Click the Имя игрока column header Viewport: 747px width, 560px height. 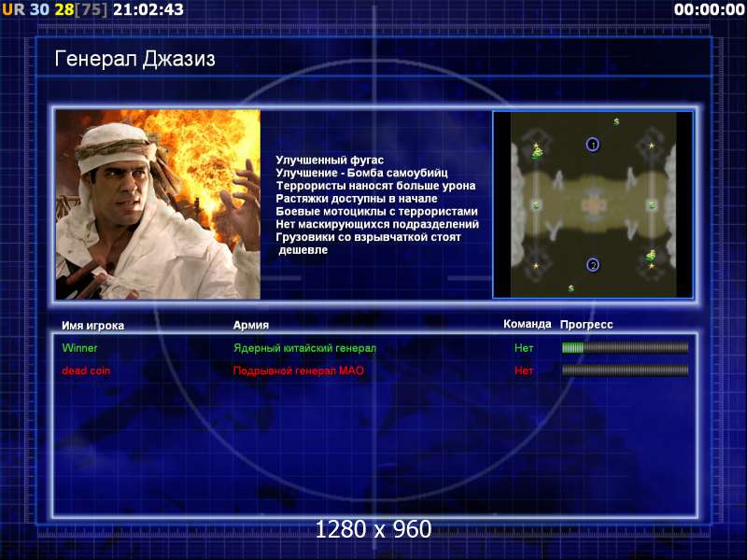[92, 326]
